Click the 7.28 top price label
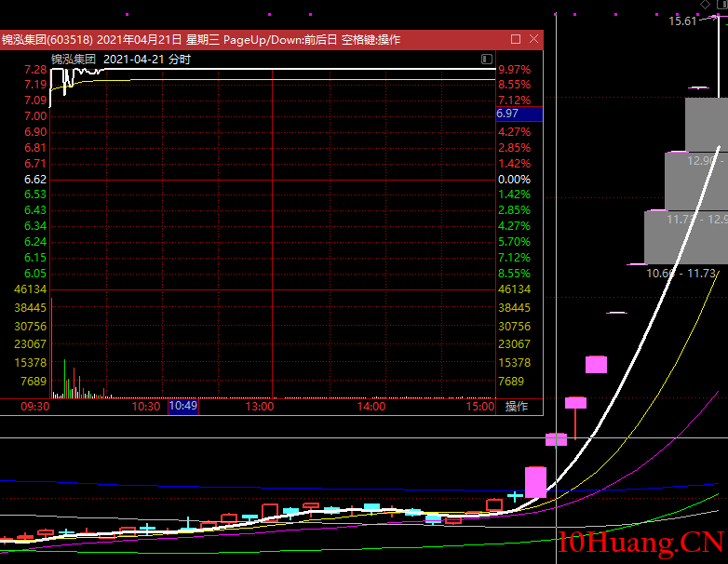 [x=35, y=70]
